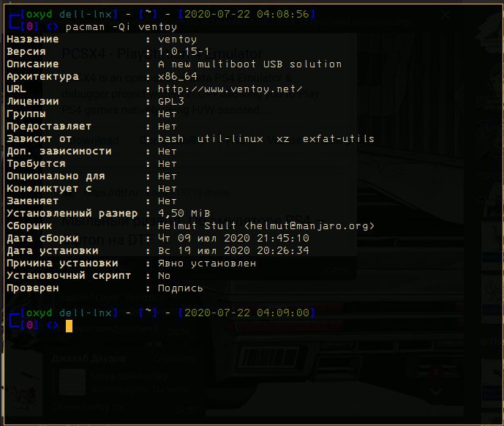Select the package name value 'ventoy'
504x426 pixels.
point(178,40)
